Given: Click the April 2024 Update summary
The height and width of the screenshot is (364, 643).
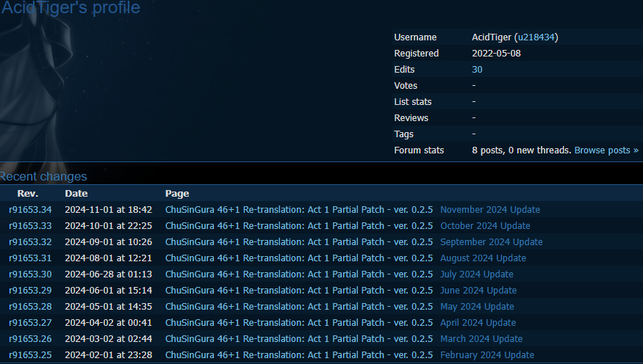Looking at the screenshot, I should click(x=478, y=323).
